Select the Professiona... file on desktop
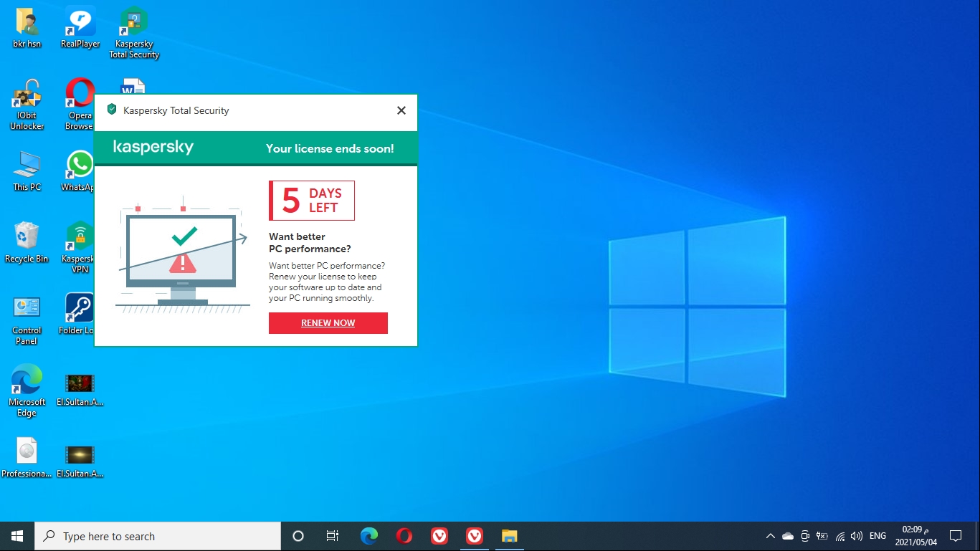The width and height of the screenshot is (980, 551). coord(27,459)
